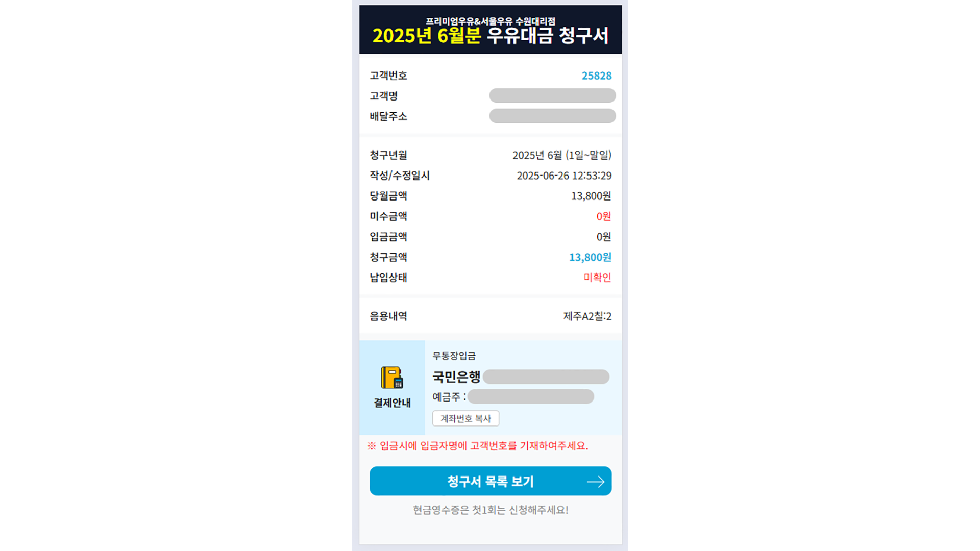
Task: Click the blurred customer name field
Action: [552, 95]
